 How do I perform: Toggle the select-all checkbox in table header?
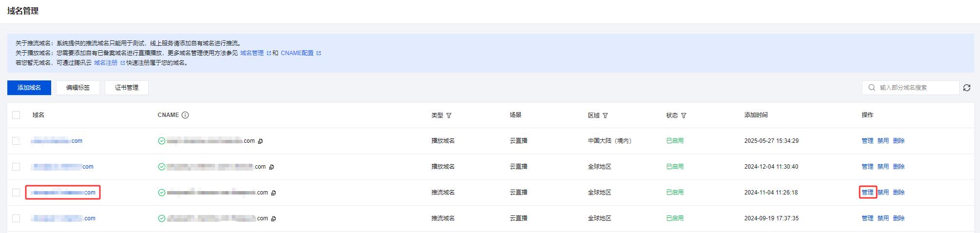click(x=16, y=115)
